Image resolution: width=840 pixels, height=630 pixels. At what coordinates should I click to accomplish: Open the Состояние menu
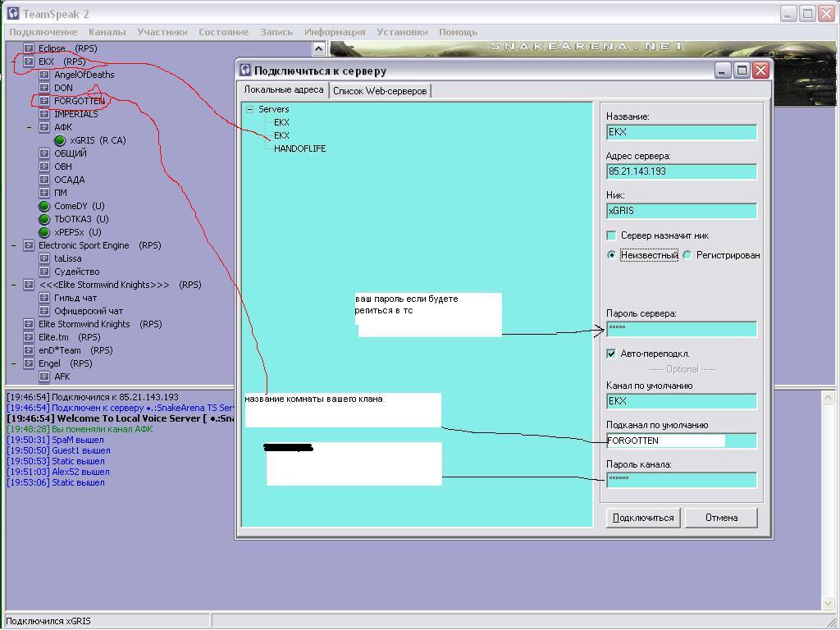tap(223, 32)
